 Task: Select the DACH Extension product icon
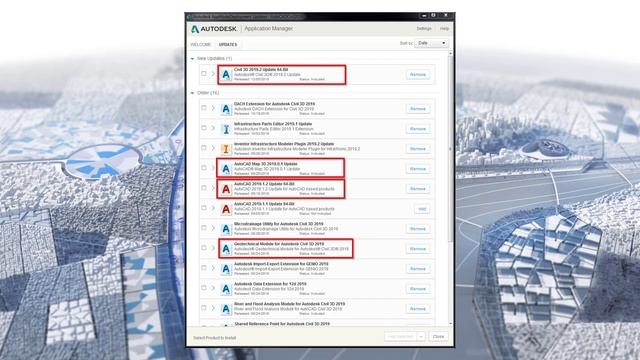226,109
